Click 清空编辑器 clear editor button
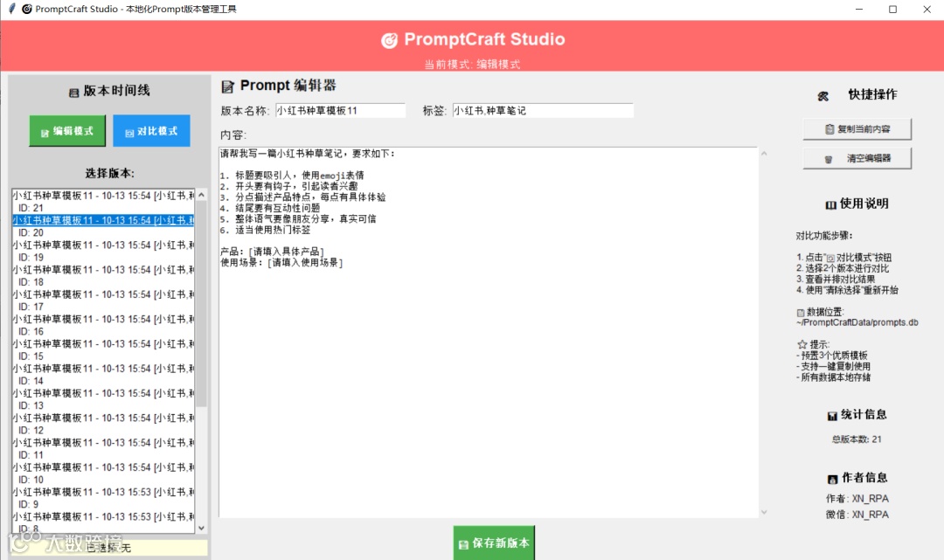 click(857, 158)
